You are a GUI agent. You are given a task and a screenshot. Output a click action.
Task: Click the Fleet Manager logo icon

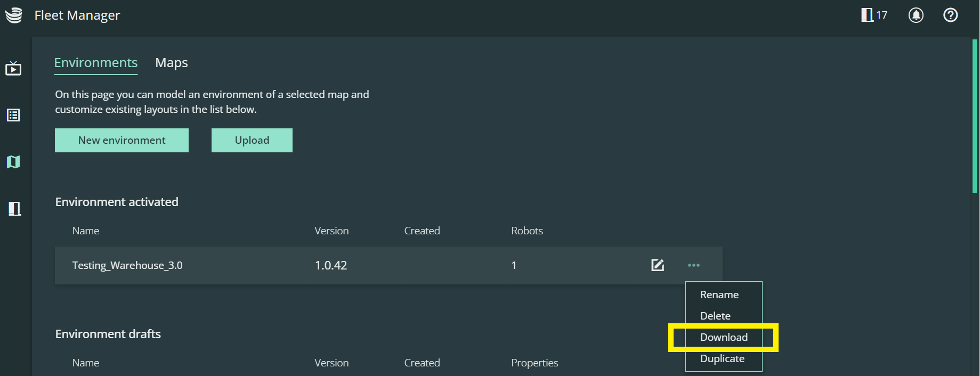13,15
